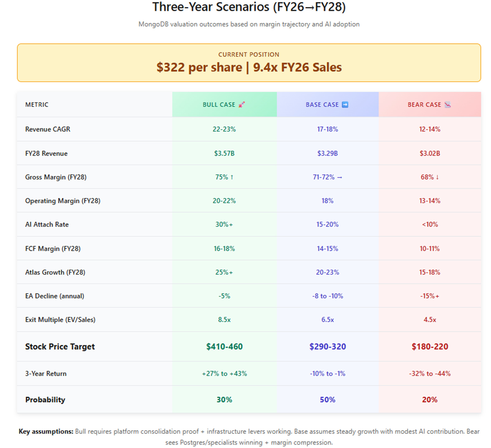Viewport: 491px width, 448px height.
Task: Click the current position banner showing $322 per share
Action: click(249, 63)
